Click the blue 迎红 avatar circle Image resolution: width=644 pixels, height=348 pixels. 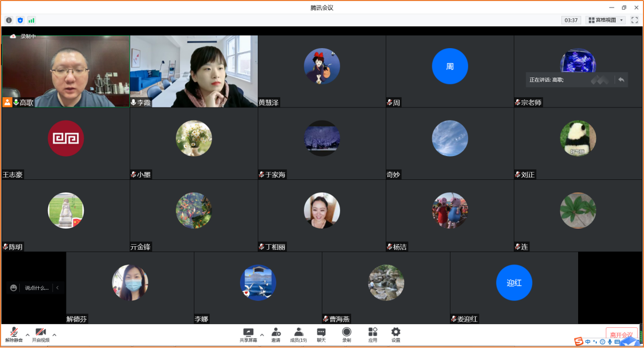point(514,283)
